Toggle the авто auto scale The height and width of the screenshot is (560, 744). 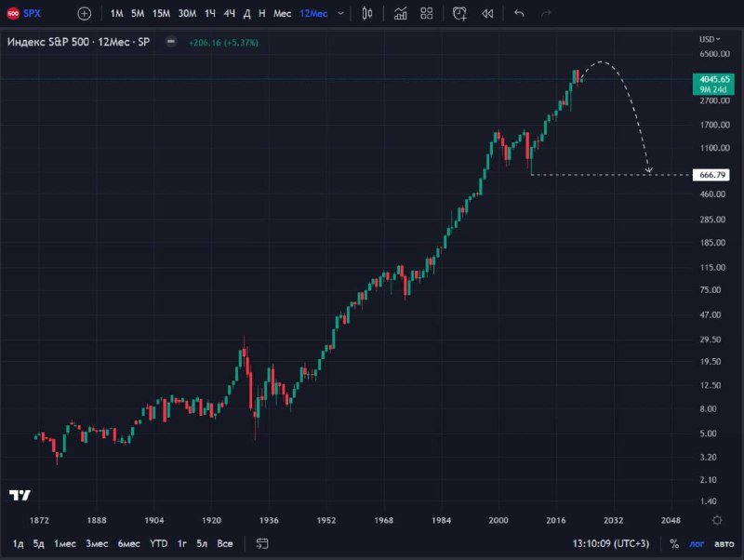[x=724, y=544]
